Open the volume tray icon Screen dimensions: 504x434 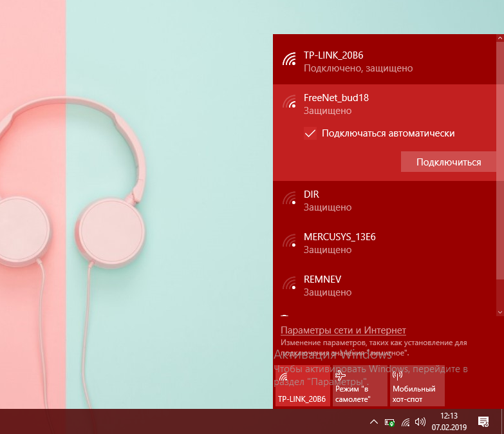pyautogui.click(x=420, y=422)
